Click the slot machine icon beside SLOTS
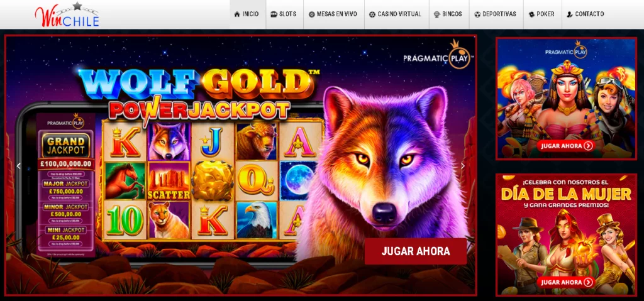Viewport: 644px width, 301px height. tap(274, 14)
